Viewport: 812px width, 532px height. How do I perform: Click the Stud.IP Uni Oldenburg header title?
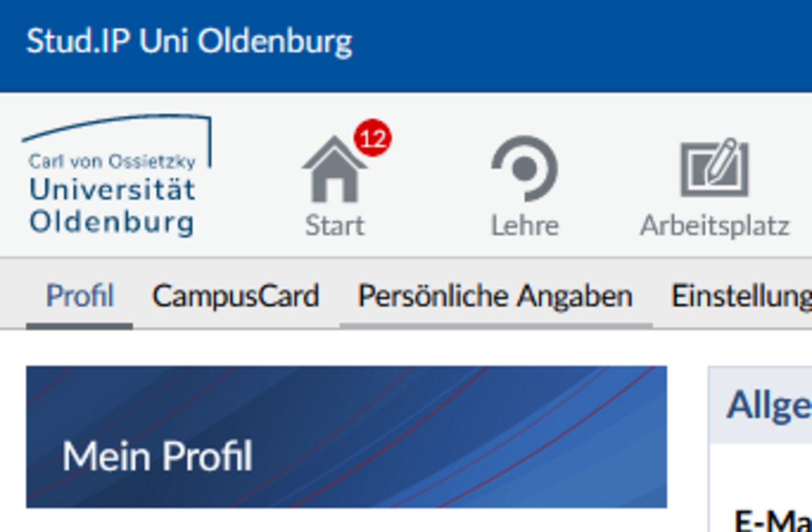pyautogui.click(x=189, y=42)
